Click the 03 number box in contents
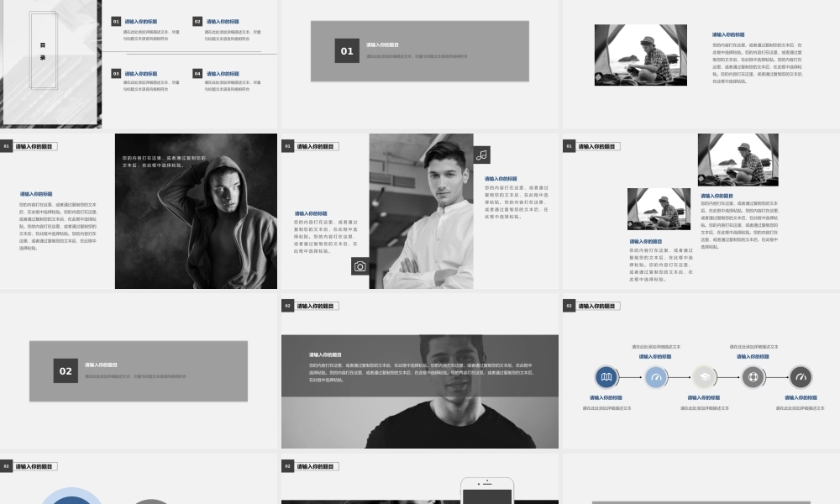Image resolution: width=840 pixels, height=504 pixels. [x=116, y=74]
